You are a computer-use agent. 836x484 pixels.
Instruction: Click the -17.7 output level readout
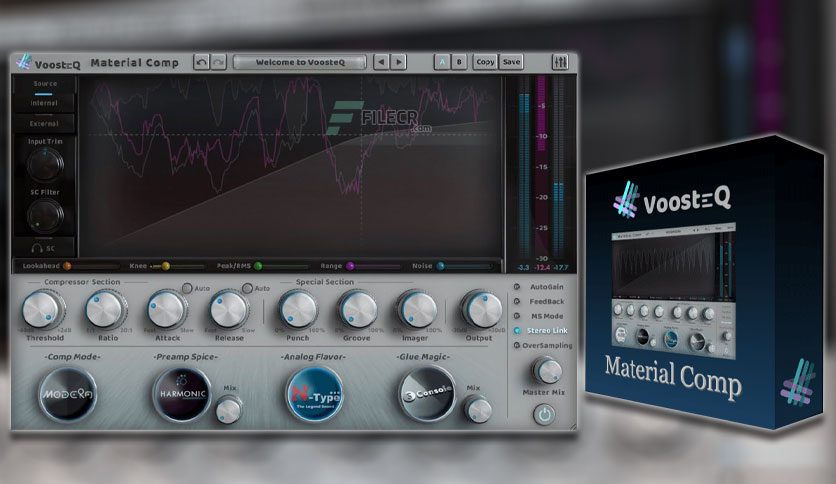click(561, 268)
